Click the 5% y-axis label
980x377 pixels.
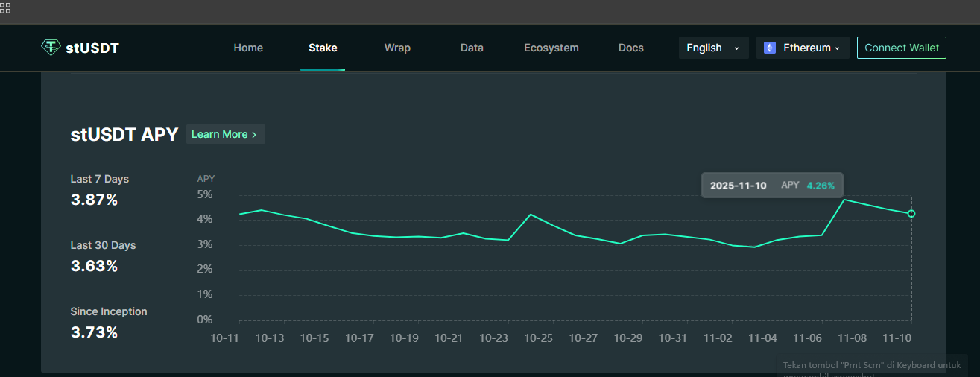(205, 194)
